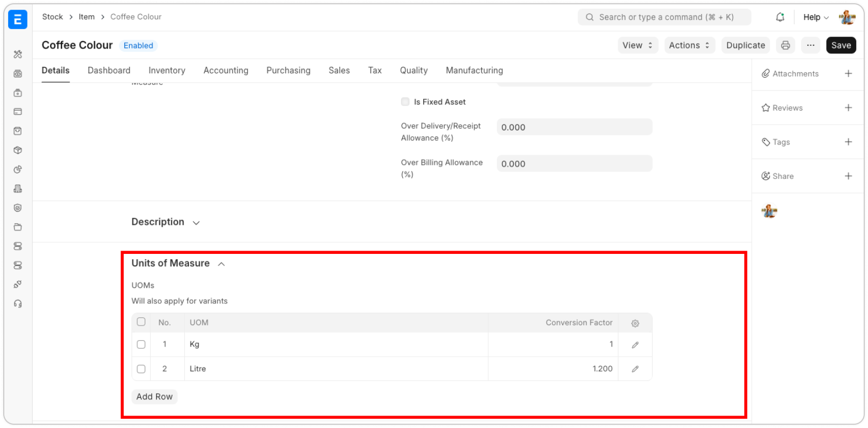
Task: Expand the Description section
Action: tap(165, 222)
